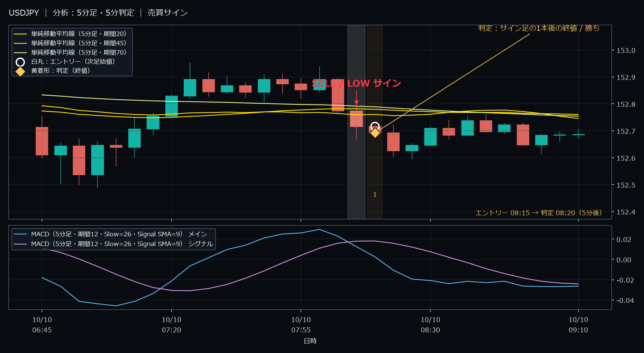Click the gray shaded signal candle band
This screenshot has width=644, height=353.
click(x=356, y=122)
